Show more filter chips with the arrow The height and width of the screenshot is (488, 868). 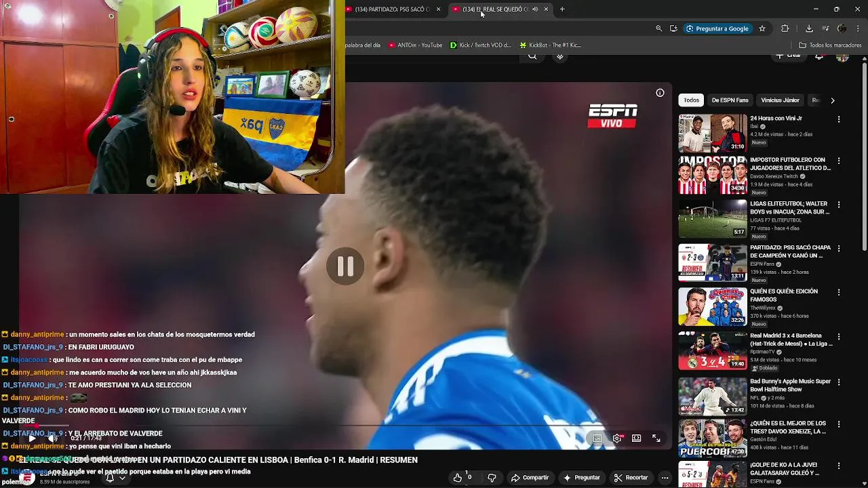tap(832, 100)
